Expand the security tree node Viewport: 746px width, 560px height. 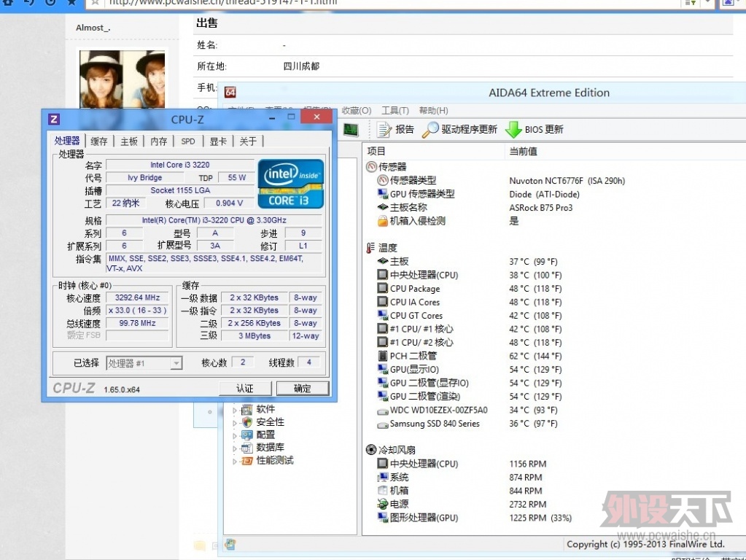[235, 422]
